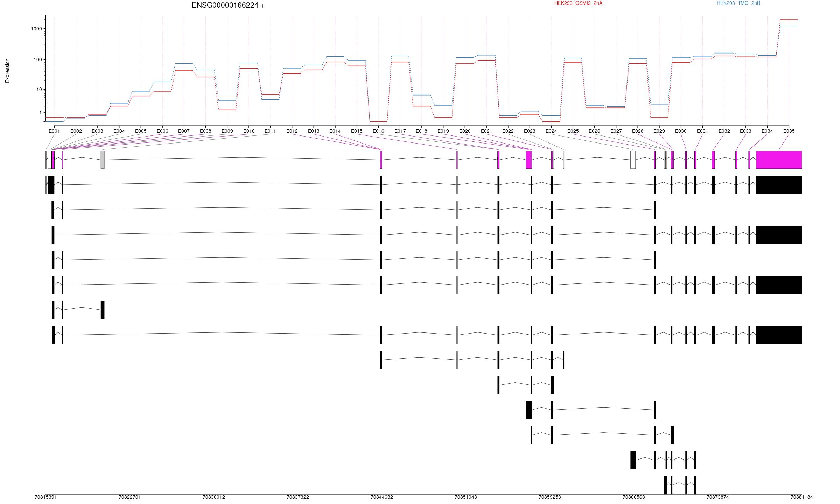Click exon label E023

pyautogui.click(x=530, y=131)
